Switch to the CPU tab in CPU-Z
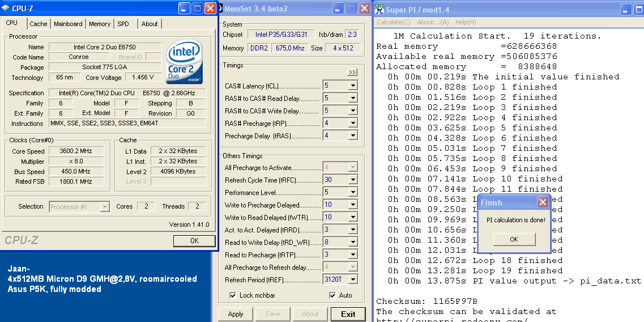The image size is (644, 322). click(x=12, y=23)
